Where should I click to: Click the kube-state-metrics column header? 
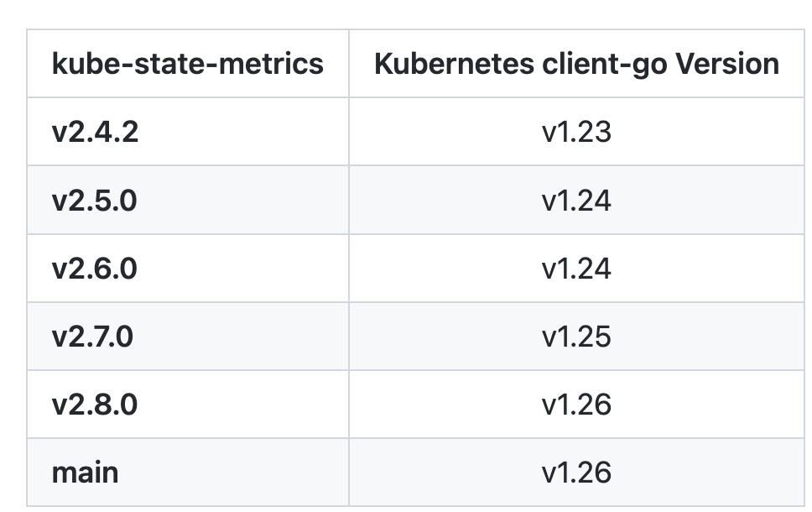coord(187,64)
